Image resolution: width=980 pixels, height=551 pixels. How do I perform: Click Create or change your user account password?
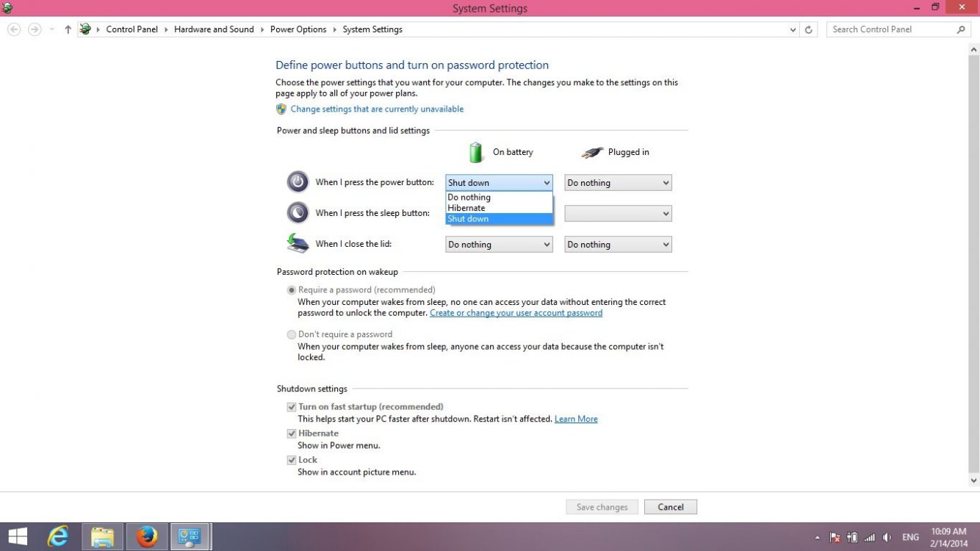(516, 312)
